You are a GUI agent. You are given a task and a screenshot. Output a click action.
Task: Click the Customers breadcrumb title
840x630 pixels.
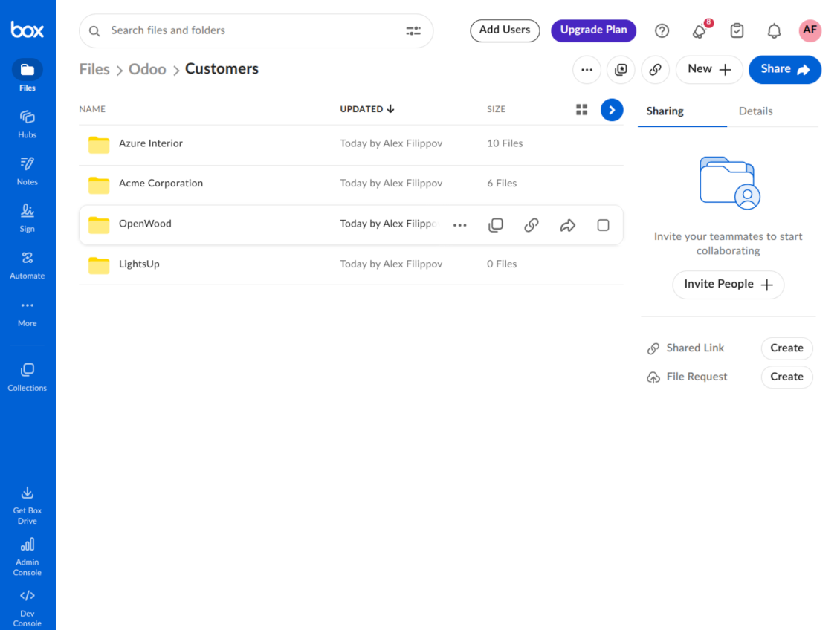pos(222,68)
